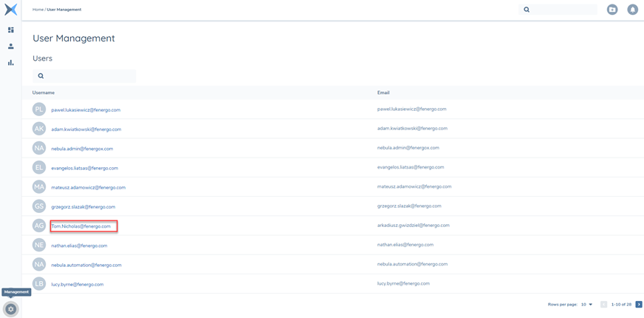The width and height of the screenshot is (644, 318).
Task: Open the bar chart reports icon
Action: (10, 63)
